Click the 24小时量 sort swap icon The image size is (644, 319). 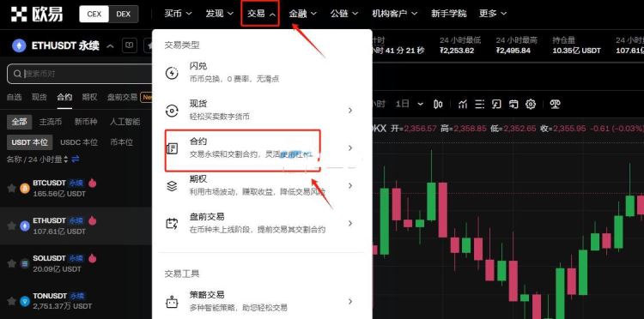(76, 159)
